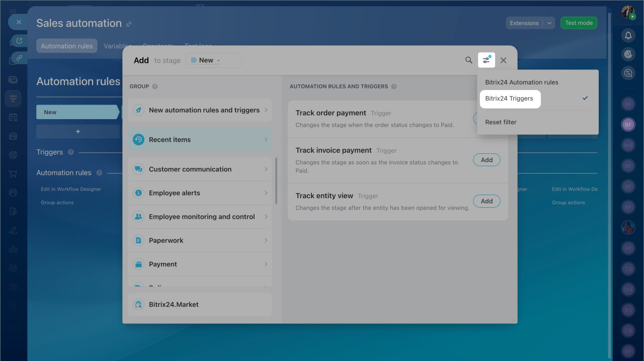
Task: Switch to the Automation rules tab
Action: [x=67, y=46]
